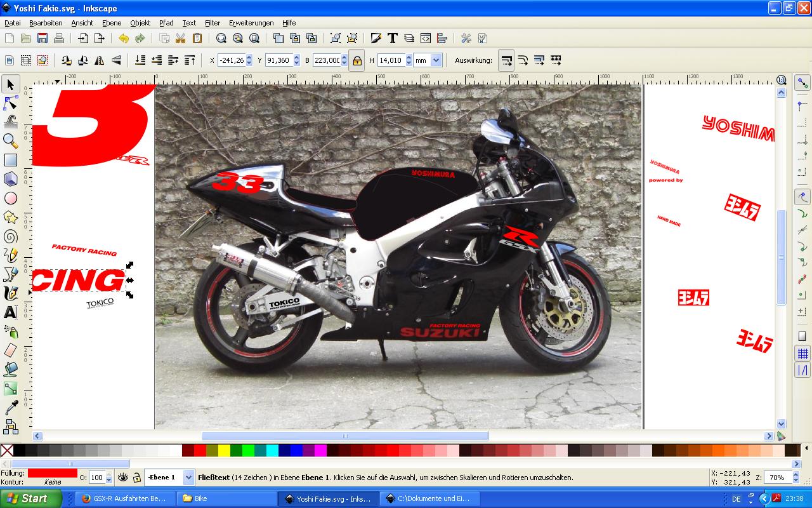Click the Save document icon
Screen dimensions: 812x508
43,38
